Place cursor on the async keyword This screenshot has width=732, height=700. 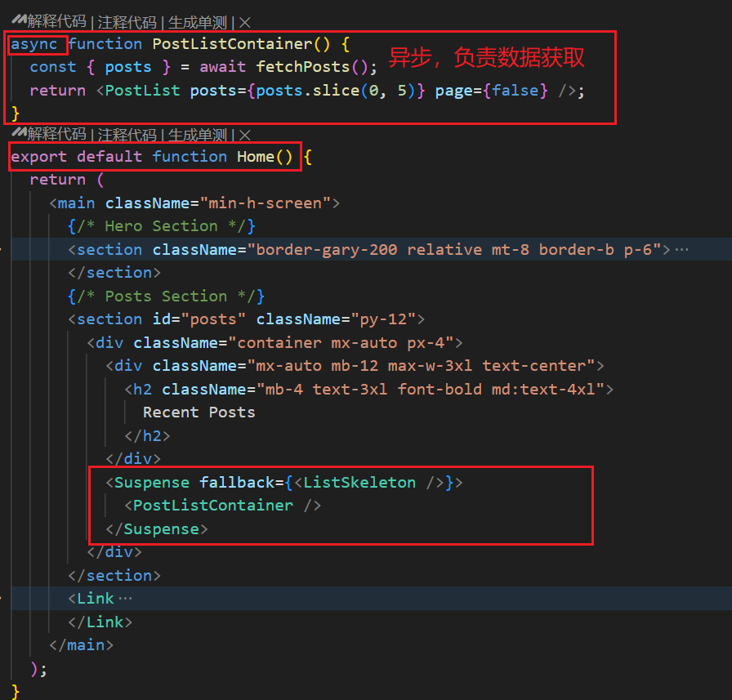[x=33, y=44]
